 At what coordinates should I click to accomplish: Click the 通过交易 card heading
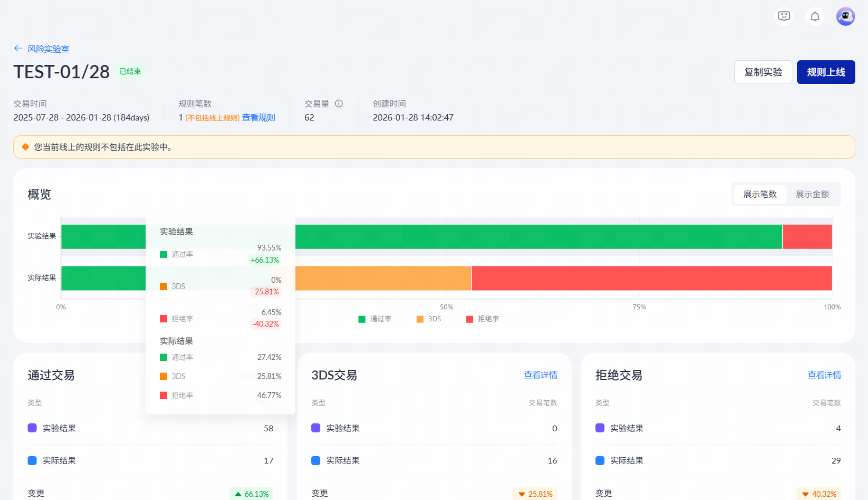point(51,375)
